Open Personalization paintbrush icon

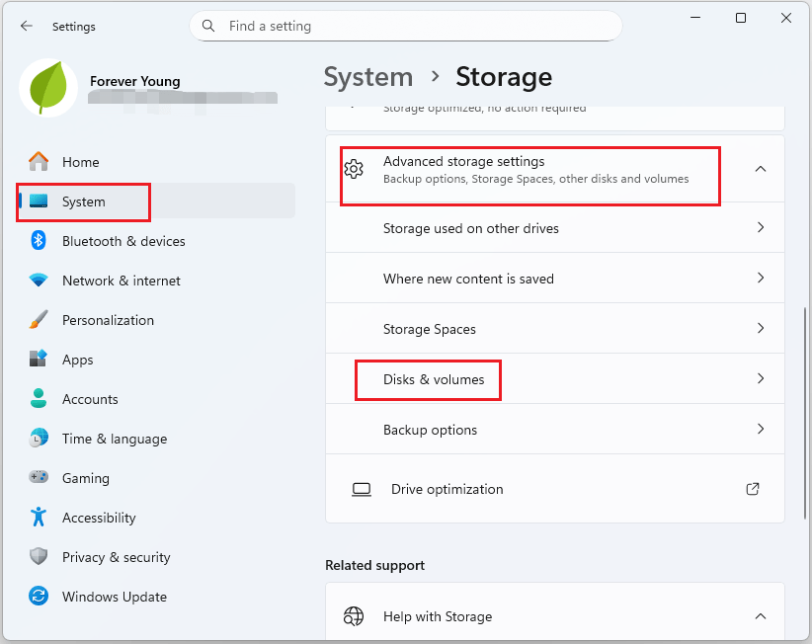point(39,320)
